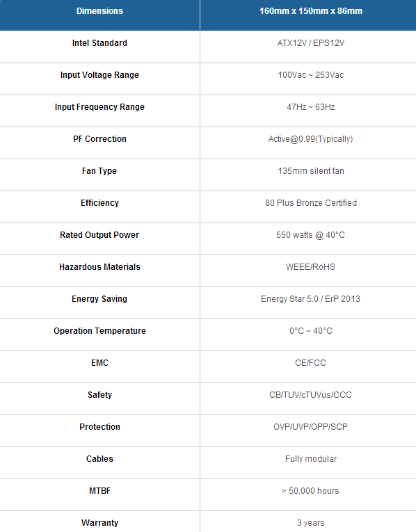Click the Operation Temperature label
Image resolution: width=416 pixels, height=532 pixels.
tap(99, 331)
